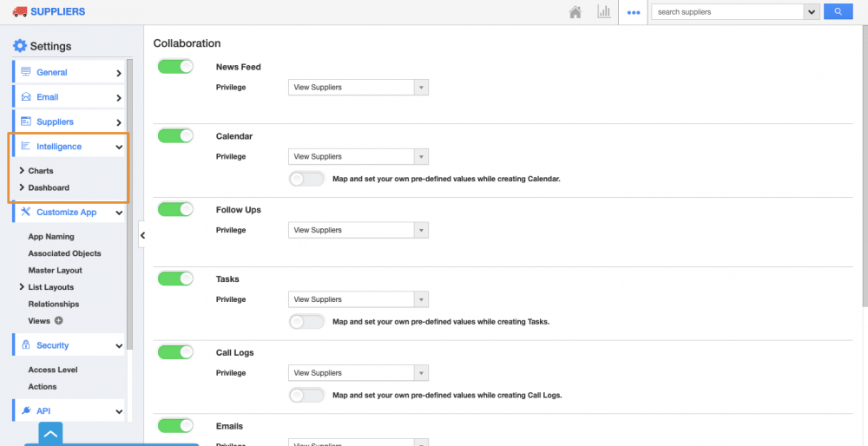Open the reports bar chart icon

coord(603,12)
